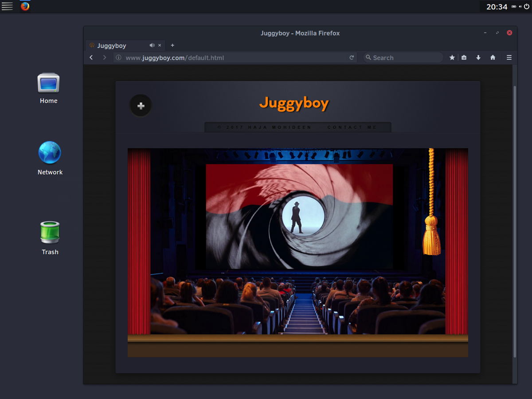Pull the golden tassel curtain cord
This screenshot has width=532, height=399.
pyautogui.click(x=431, y=202)
